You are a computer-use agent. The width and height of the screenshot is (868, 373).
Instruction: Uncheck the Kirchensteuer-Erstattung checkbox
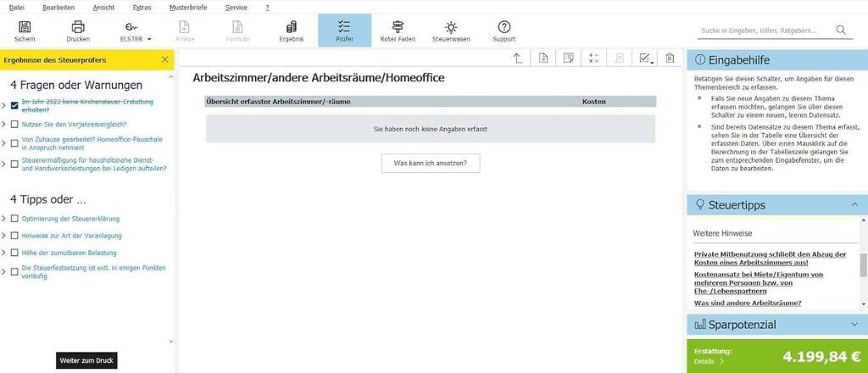pyautogui.click(x=14, y=106)
